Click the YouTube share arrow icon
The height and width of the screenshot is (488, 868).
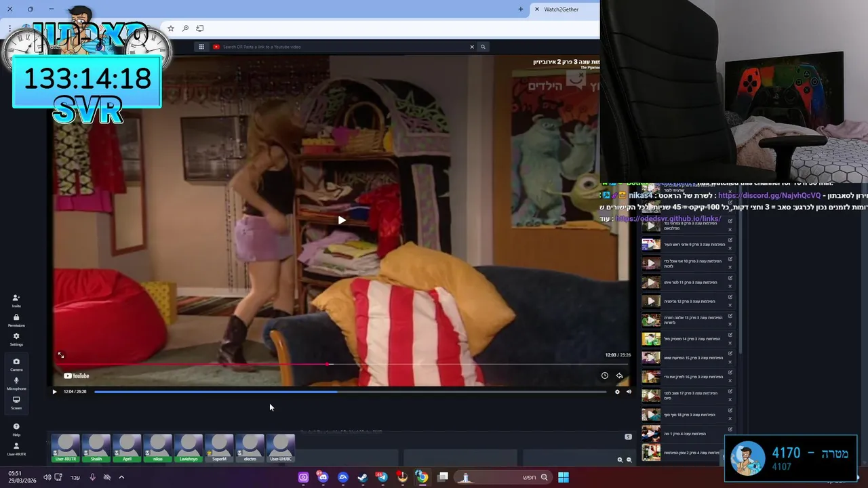tap(619, 375)
